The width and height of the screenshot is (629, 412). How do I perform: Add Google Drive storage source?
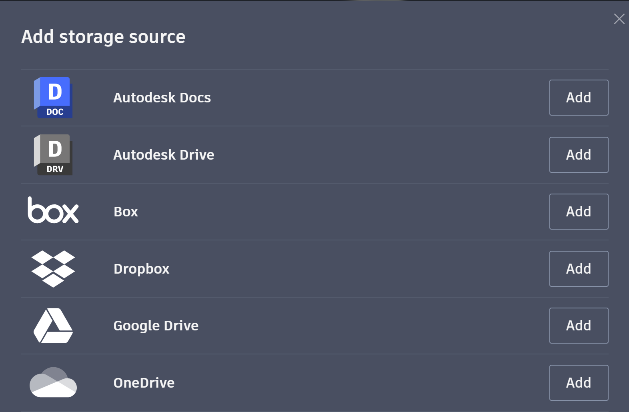(578, 325)
